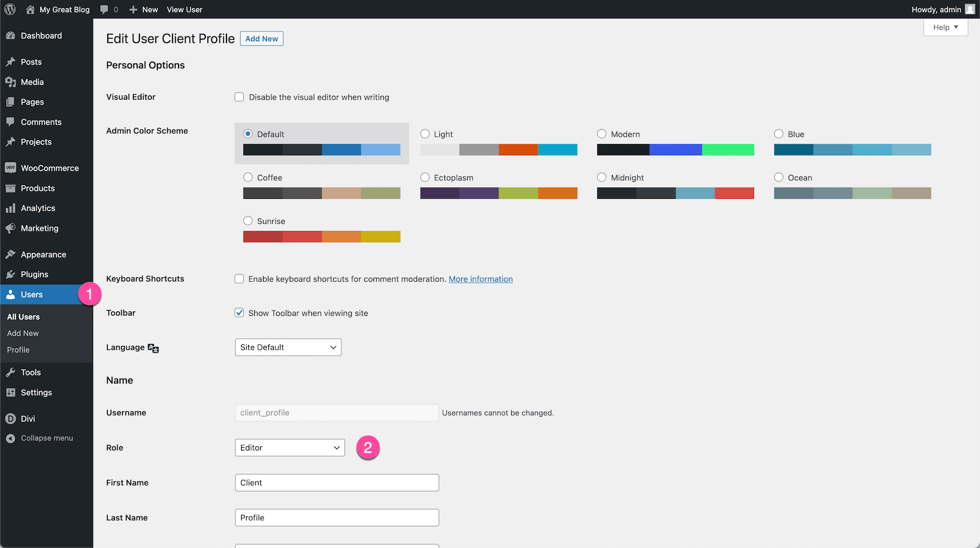Open the Role dropdown showing Editor
The height and width of the screenshot is (548, 980).
pyautogui.click(x=289, y=447)
